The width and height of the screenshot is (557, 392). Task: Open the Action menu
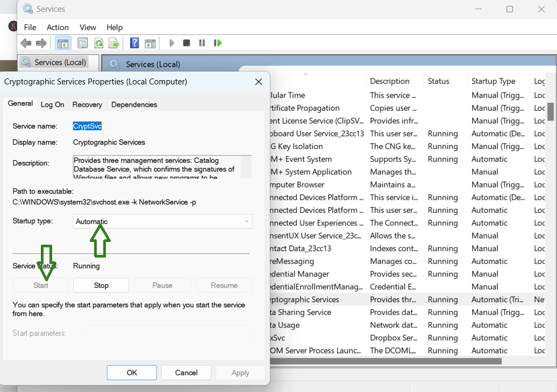(58, 27)
